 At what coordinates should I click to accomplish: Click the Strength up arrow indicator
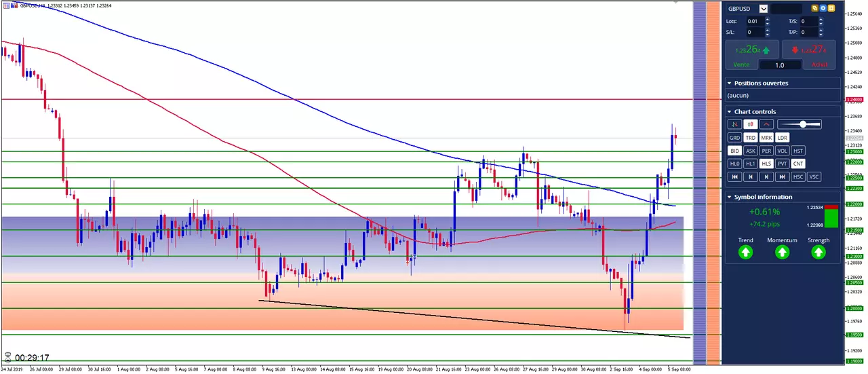[x=818, y=253]
